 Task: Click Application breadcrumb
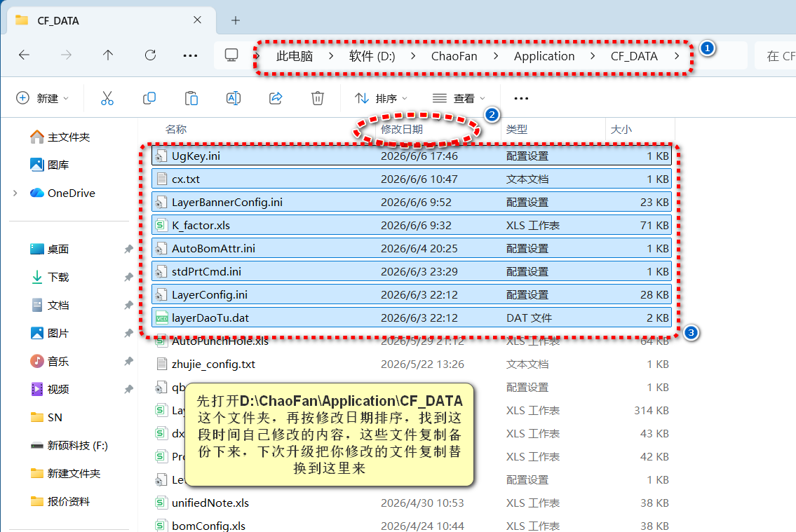pos(544,56)
